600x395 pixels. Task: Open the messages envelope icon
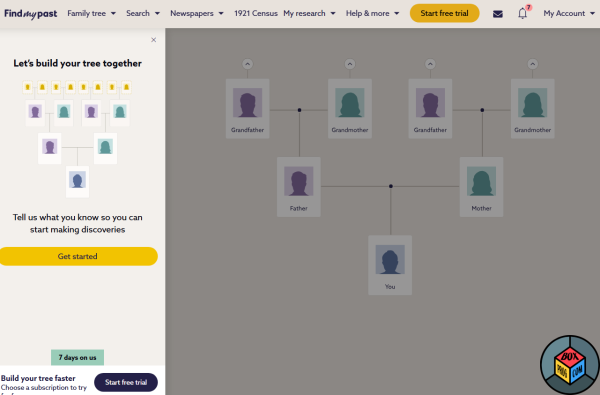pyautogui.click(x=497, y=14)
